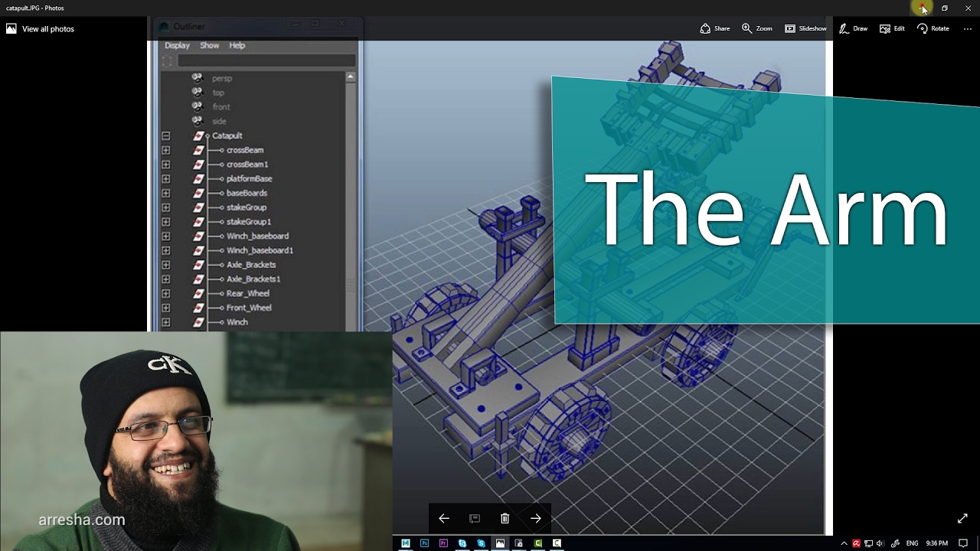Image resolution: width=980 pixels, height=551 pixels.
Task: Select the persp camera in Outliner
Action: click(222, 78)
